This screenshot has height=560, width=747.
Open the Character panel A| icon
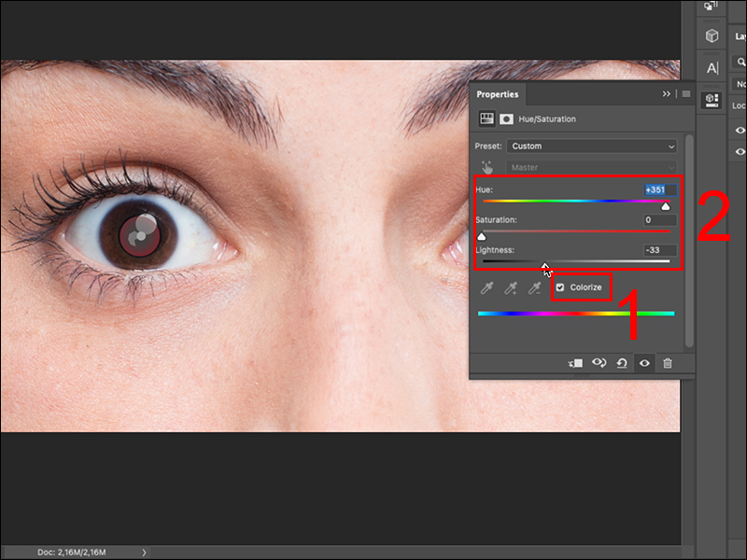[x=712, y=68]
